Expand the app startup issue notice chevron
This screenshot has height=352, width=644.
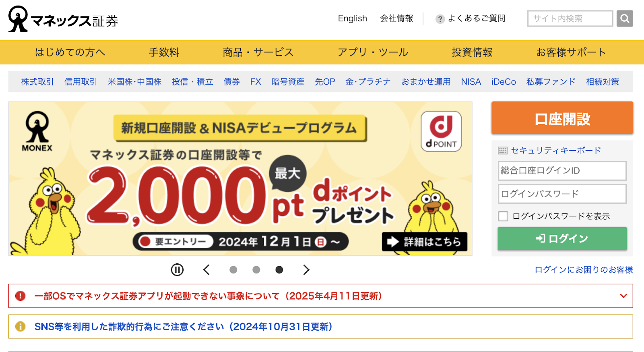coord(623,296)
